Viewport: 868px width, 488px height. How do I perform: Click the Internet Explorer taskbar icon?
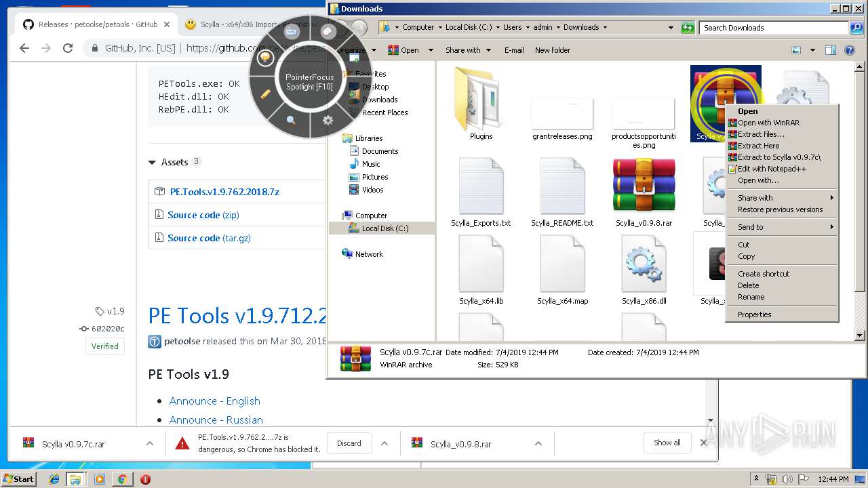tap(54, 479)
